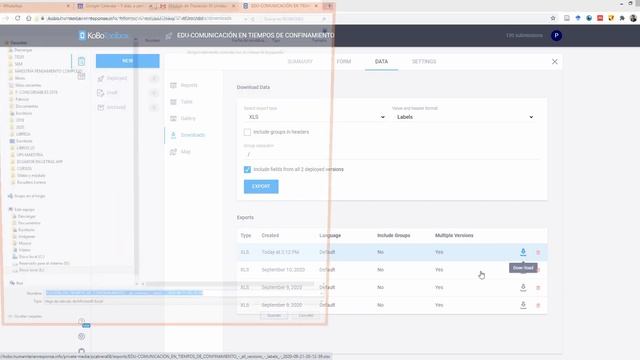This screenshot has height=360, width=640.
Task: Open a new browser tab
Action: click(x=329, y=6)
